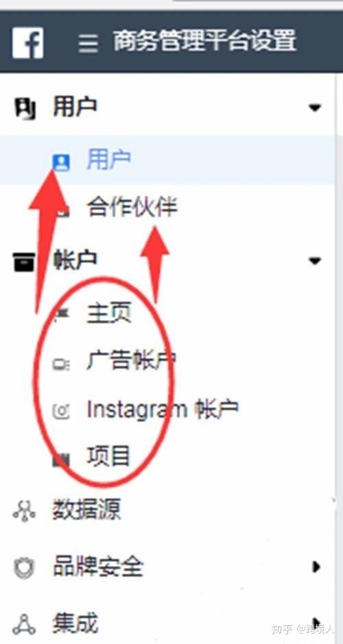Viewport: 343px width, 644px height.
Task: Open Instagram 帐户 link
Action: tap(163, 410)
